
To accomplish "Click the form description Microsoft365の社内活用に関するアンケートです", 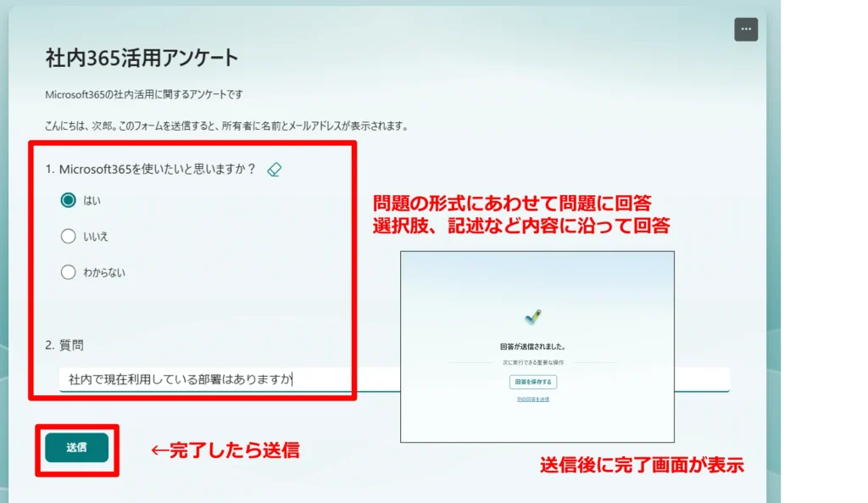I will click(x=144, y=95).
